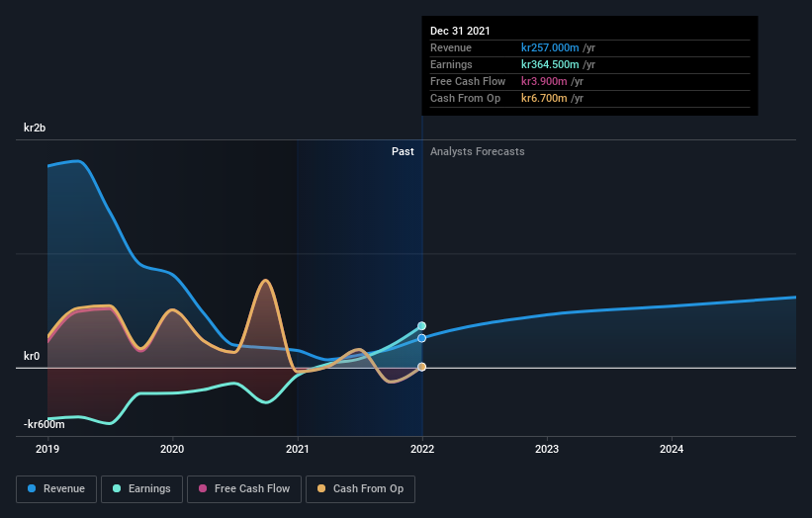Screen dimensions: 812x518
Task: Click the Cash From Op label in tooltip
Action: click(x=466, y=98)
